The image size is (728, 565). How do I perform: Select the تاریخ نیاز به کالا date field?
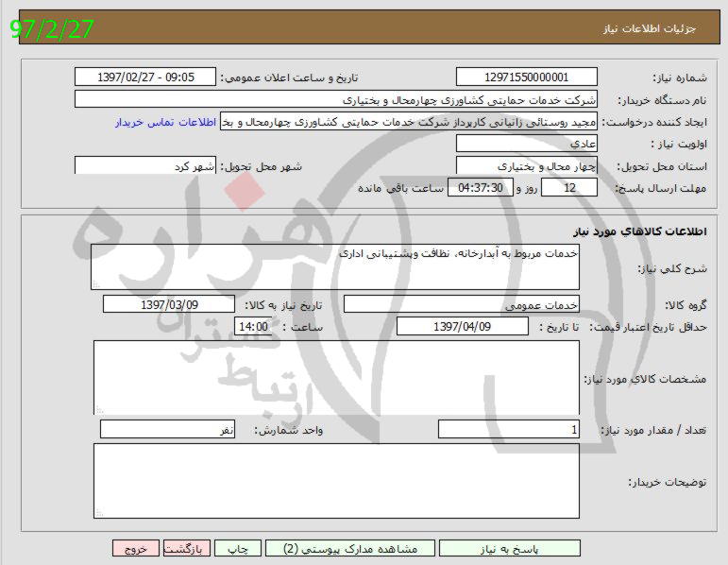click(x=168, y=304)
